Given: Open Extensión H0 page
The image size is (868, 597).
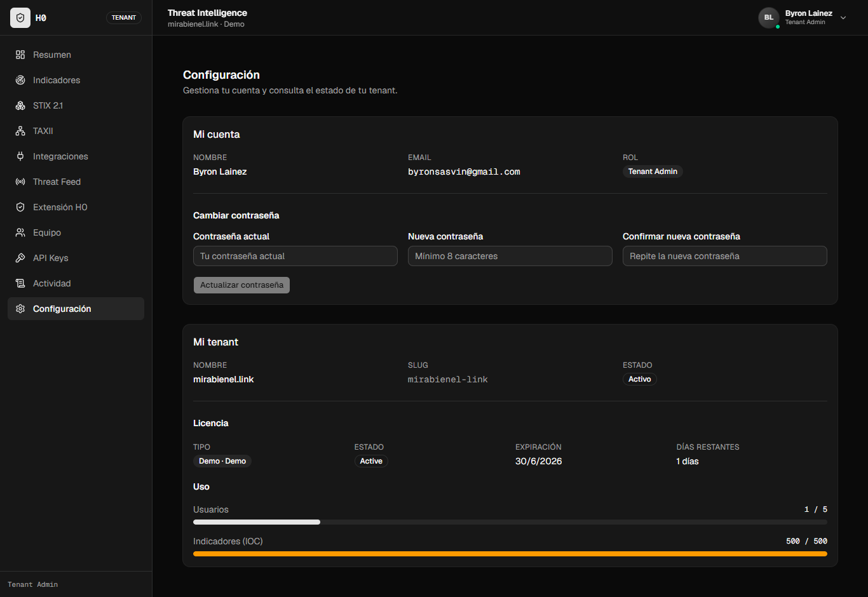Looking at the screenshot, I should [x=76, y=207].
